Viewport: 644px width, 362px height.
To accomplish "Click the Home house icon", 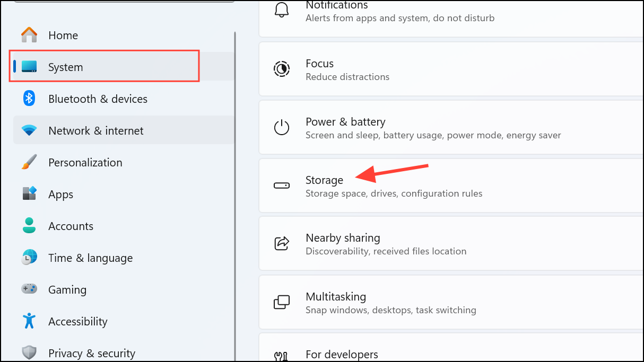I will click(29, 35).
